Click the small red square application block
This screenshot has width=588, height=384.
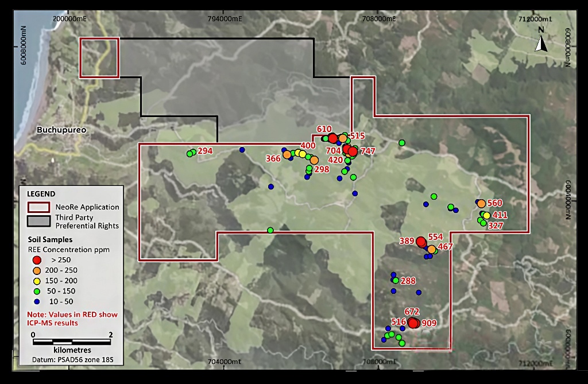pyautogui.click(x=99, y=58)
